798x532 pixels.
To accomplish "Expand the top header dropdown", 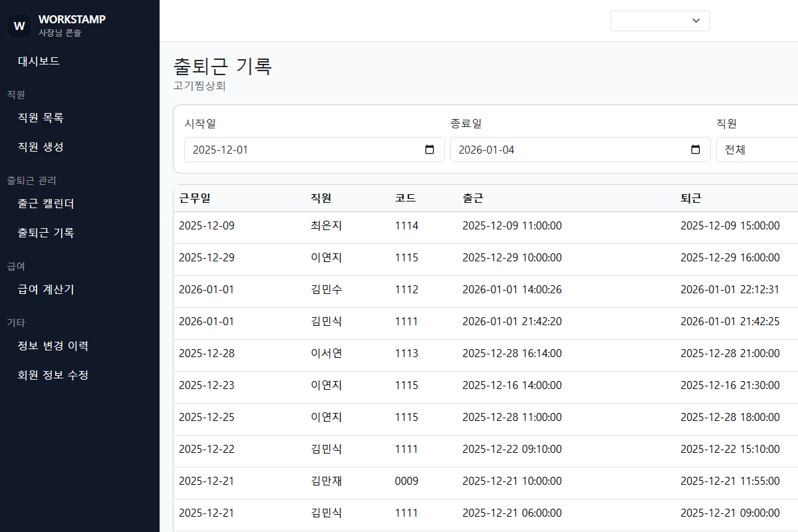I will point(660,21).
